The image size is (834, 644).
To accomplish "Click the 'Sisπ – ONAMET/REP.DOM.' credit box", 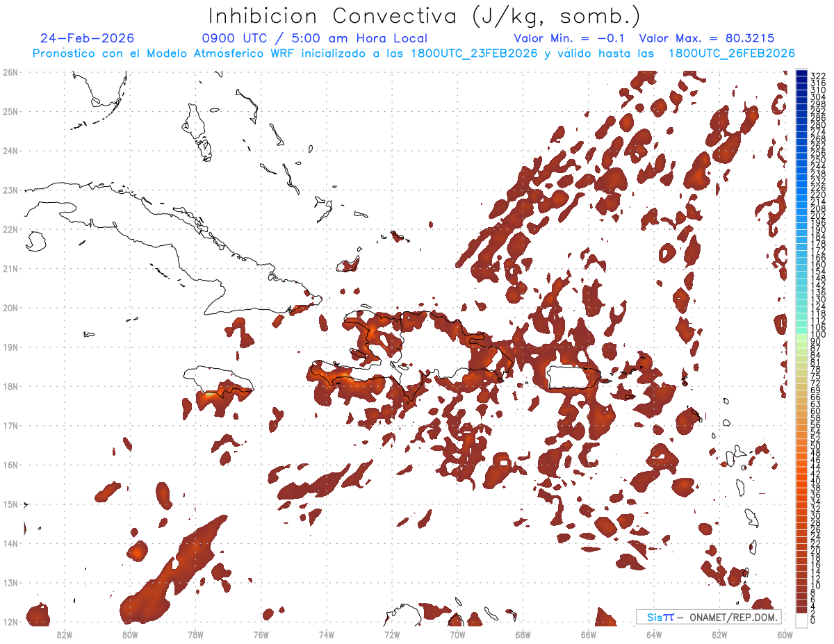I will point(710,617).
